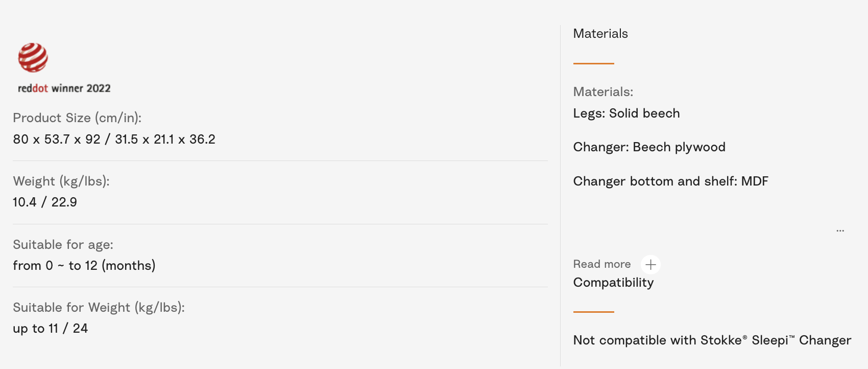Click the Suitable for Weight label
The width and height of the screenshot is (868, 369).
[x=99, y=308]
